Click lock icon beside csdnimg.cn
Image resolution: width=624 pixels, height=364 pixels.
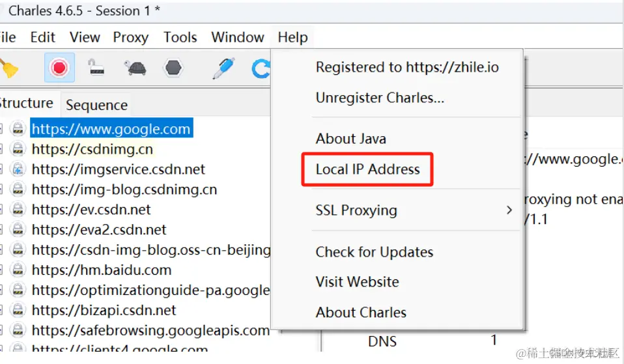tap(18, 149)
